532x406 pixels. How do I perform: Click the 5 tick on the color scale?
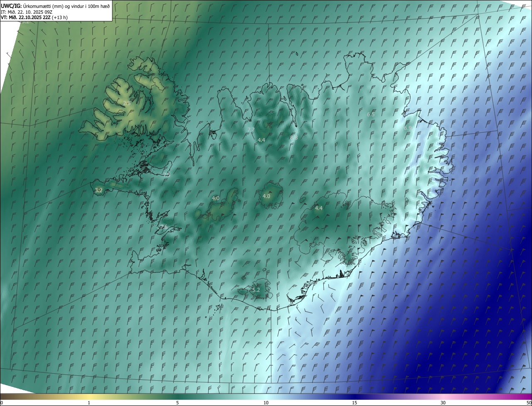177,403
